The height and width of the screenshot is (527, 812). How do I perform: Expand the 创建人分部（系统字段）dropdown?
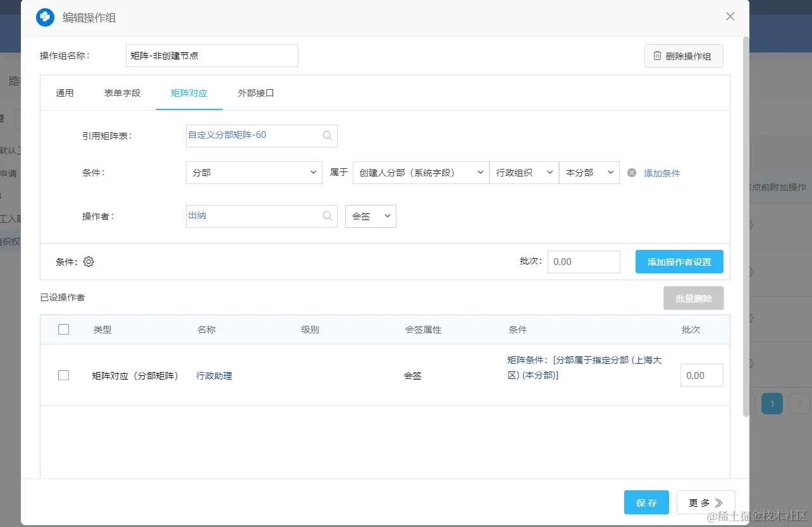point(421,173)
